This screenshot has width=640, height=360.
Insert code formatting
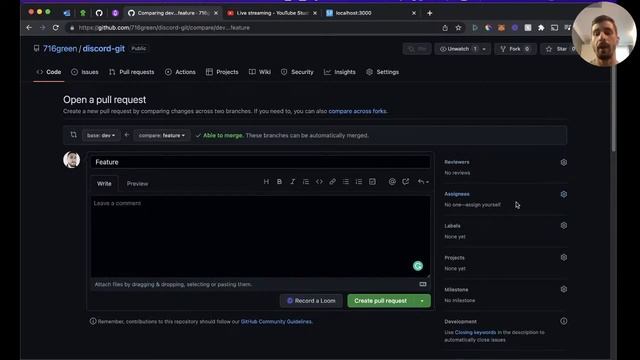click(319, 182)
